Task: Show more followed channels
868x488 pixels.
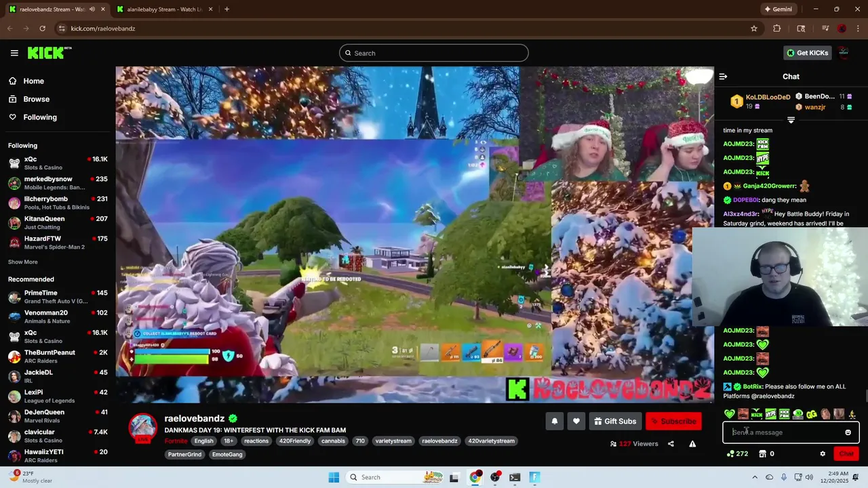Action: click(23, 262)
